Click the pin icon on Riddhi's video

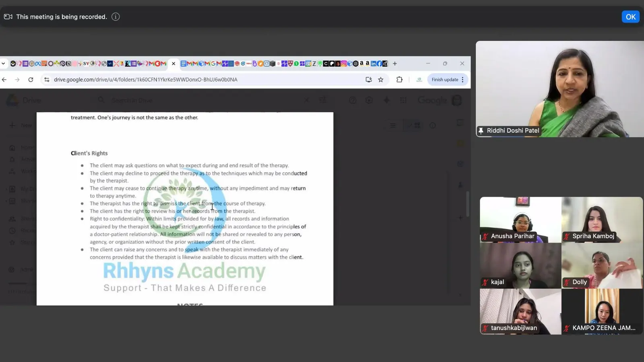481,131
